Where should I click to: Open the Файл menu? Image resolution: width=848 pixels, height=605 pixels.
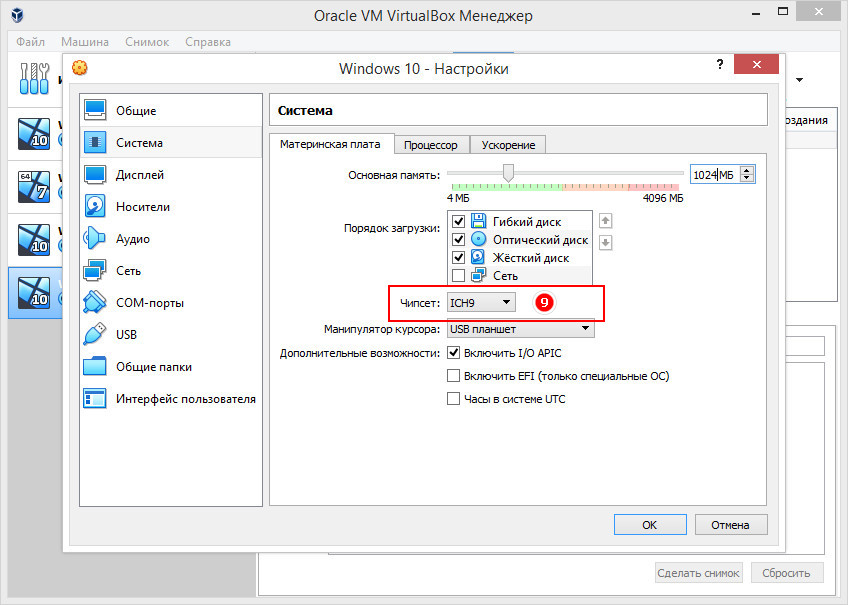click(x=30, y=42)
